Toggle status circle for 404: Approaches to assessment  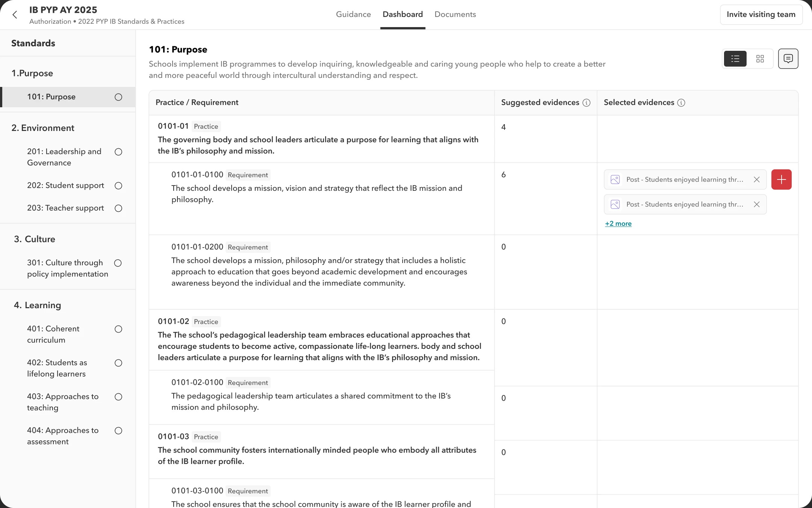tap(118, 430)
